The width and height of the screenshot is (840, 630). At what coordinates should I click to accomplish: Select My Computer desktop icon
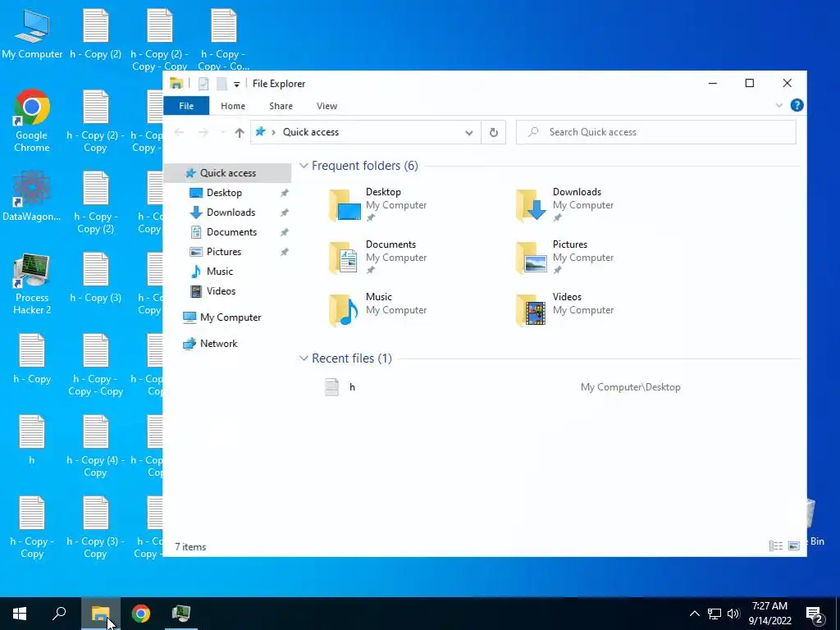click(32, 34)
